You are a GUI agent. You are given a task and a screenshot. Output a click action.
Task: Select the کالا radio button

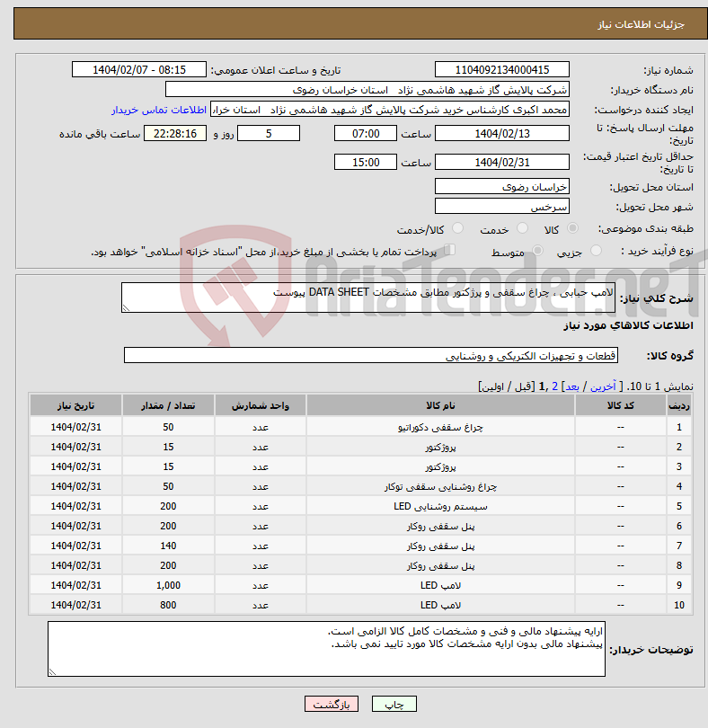(573, 228)
